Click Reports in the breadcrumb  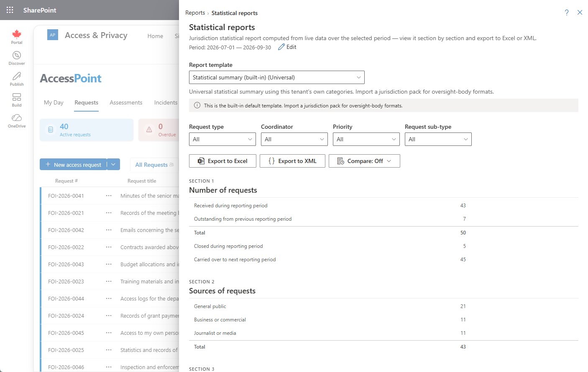point(195,13)
